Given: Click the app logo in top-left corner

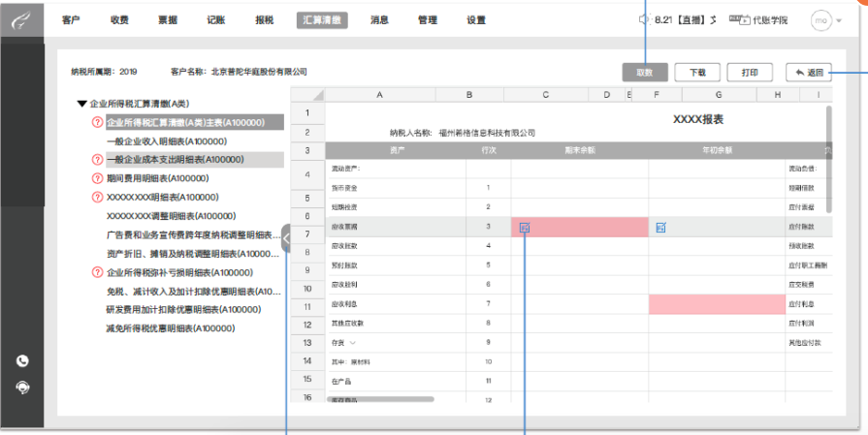Looking at the screenshot, I should tap(20, 20).
